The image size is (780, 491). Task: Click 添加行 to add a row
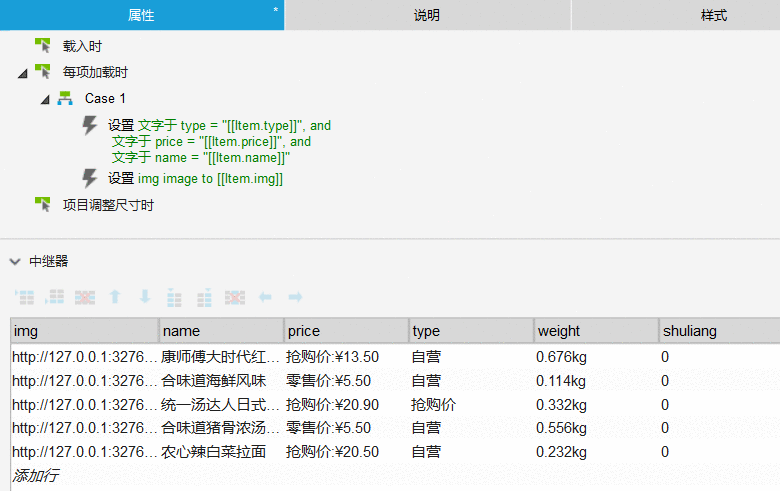pyautogui.click(x=35, y=475)
